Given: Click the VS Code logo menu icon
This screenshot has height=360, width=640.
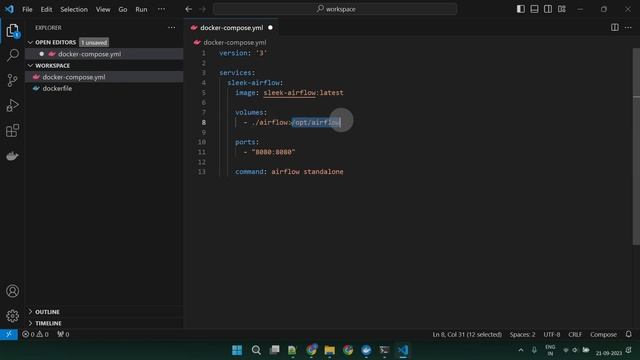Looking at the screenshot, I should click(9, 9).
